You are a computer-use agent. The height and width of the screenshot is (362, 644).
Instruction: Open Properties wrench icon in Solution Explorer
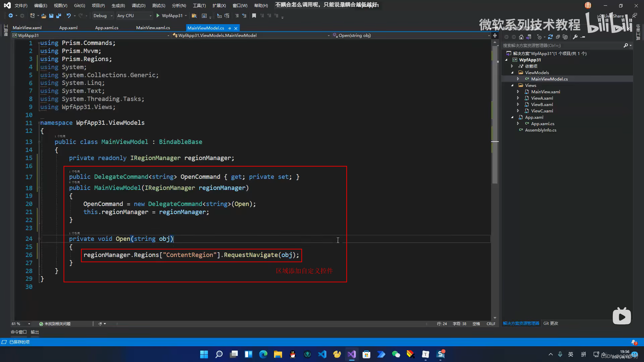click(575, 37)
